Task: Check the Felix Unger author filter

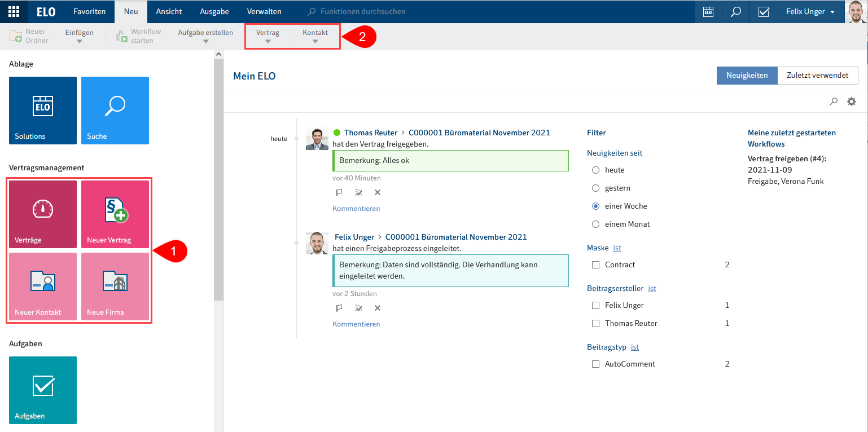Action: click(595, 305)
